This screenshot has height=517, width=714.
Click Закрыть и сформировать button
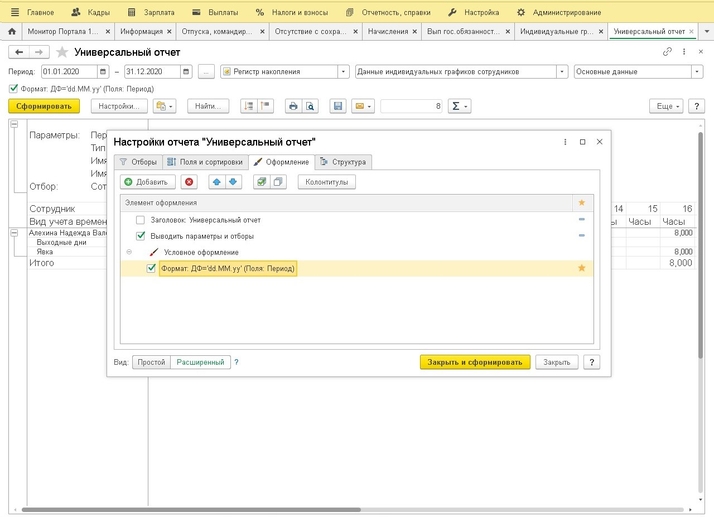(x=475, y=362)
